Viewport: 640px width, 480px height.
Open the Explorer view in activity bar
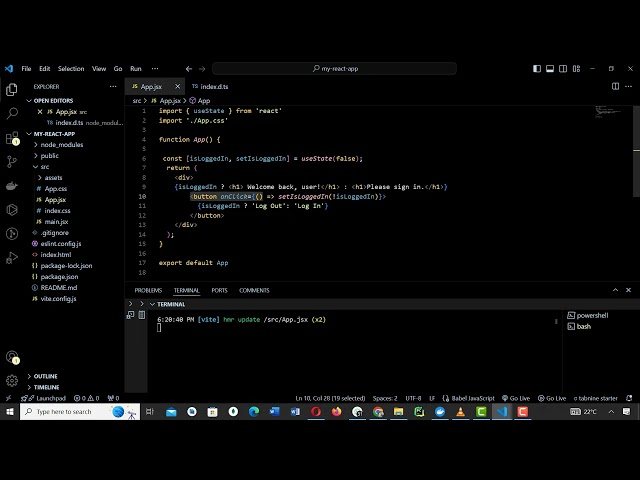[x=12, y=89]
